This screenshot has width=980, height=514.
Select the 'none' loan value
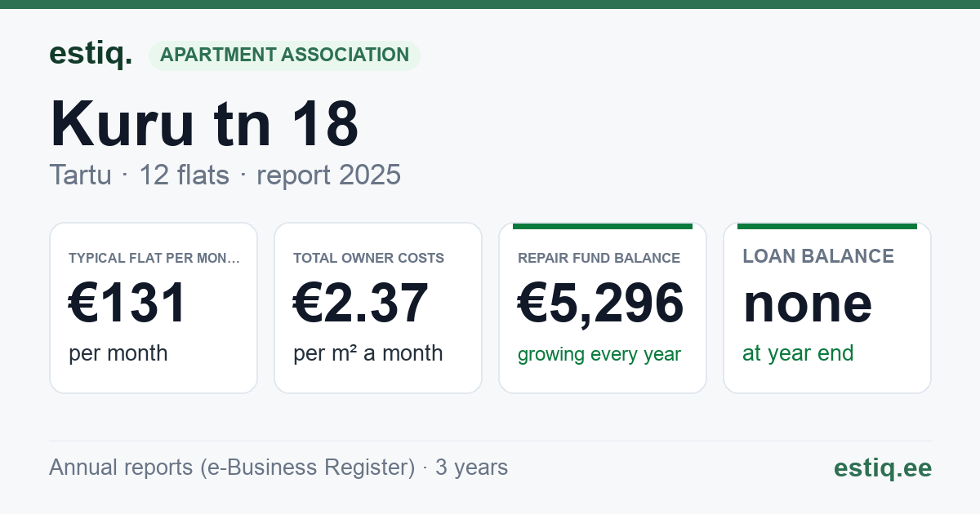808,303
